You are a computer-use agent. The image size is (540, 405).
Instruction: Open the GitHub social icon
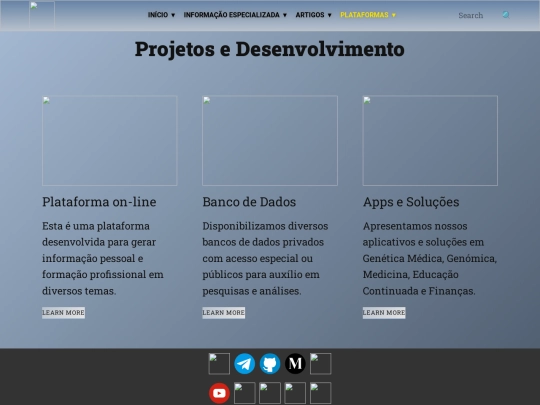point(270,364)
